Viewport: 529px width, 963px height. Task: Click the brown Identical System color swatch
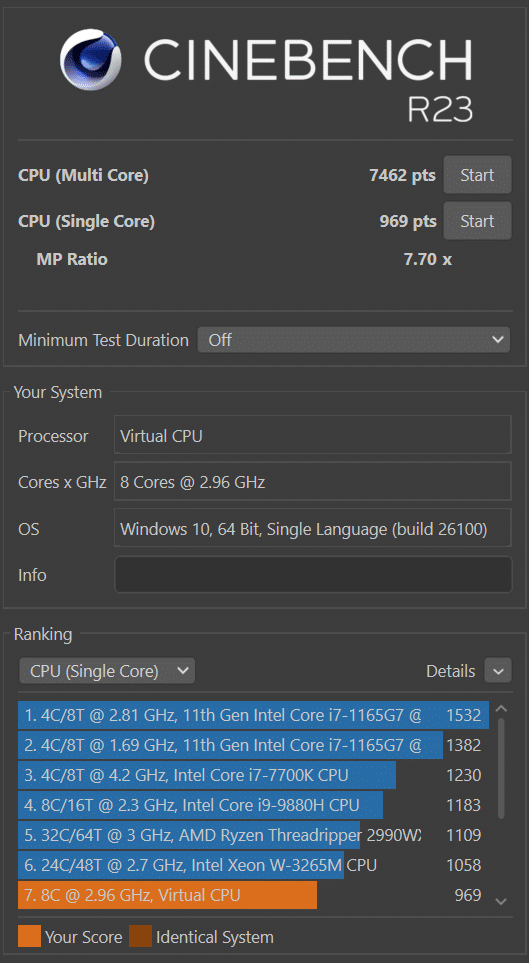[x=140, y=937]
